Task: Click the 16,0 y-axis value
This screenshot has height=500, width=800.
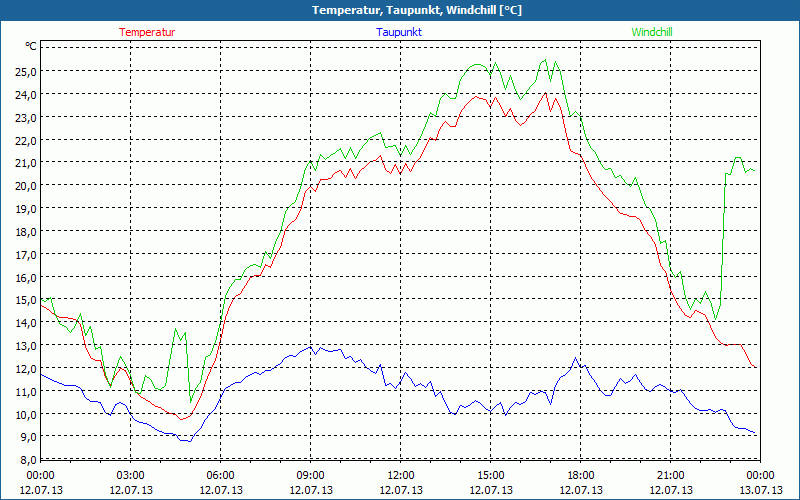Action: pos(26,277)
